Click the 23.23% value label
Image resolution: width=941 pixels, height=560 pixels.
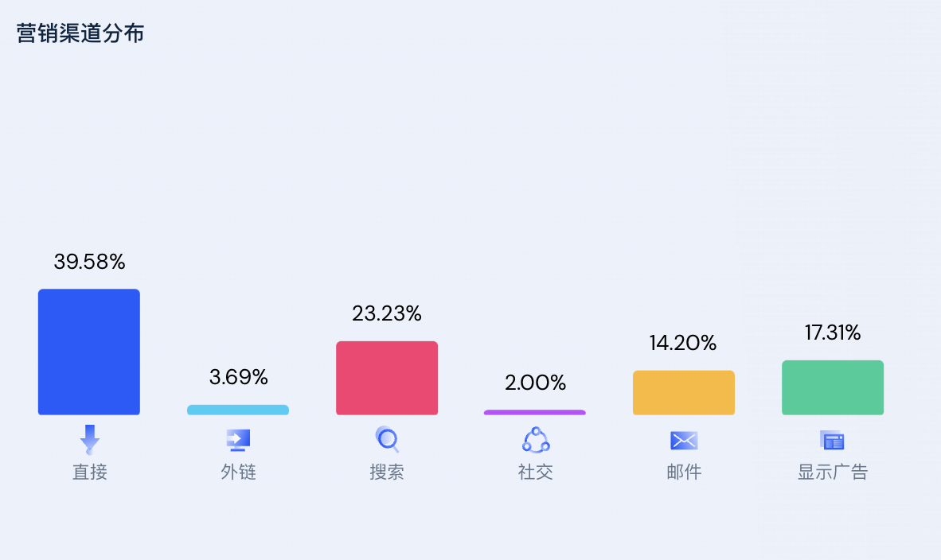(x=387, y=313)
